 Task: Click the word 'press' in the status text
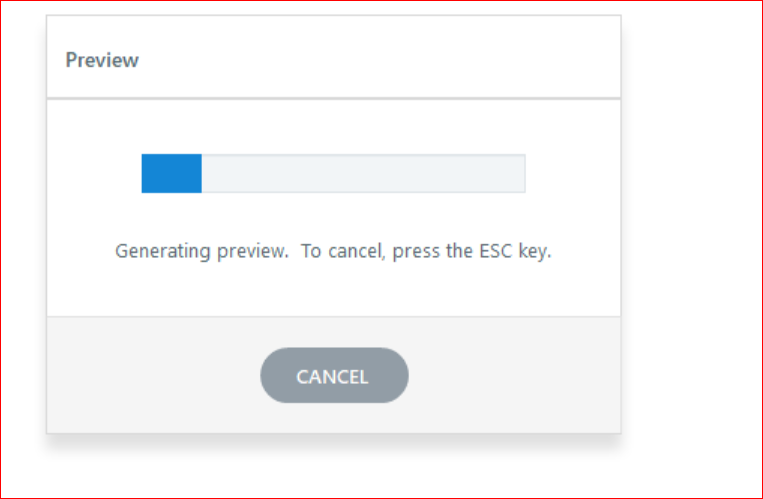(419, 250)
